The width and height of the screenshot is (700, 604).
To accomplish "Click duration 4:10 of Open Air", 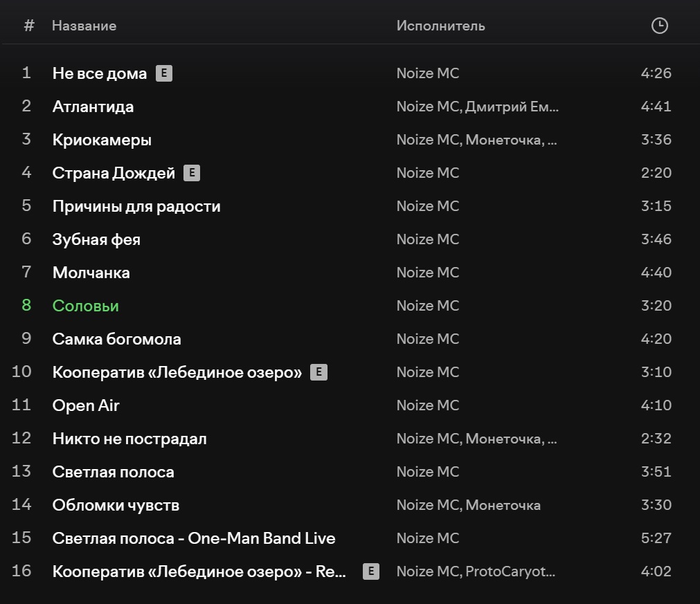I will click(656, 405).
